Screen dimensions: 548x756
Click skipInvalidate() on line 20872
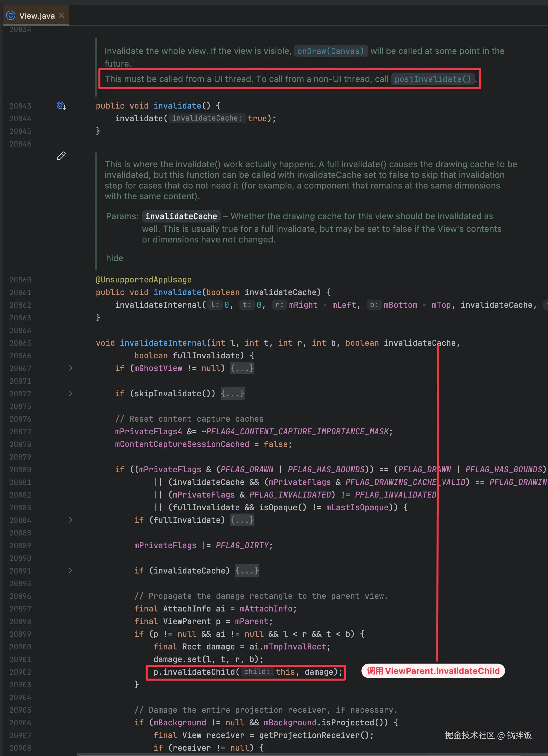point(172,394)
